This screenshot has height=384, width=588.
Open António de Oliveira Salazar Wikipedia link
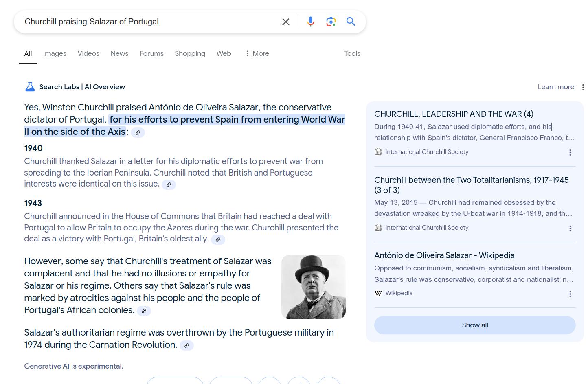coord(444,255)
